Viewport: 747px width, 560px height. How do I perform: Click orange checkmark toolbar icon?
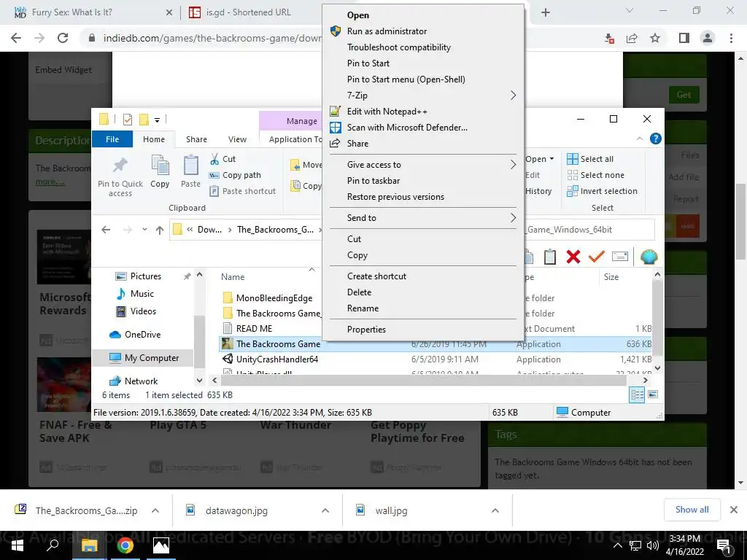coord(597,257)
